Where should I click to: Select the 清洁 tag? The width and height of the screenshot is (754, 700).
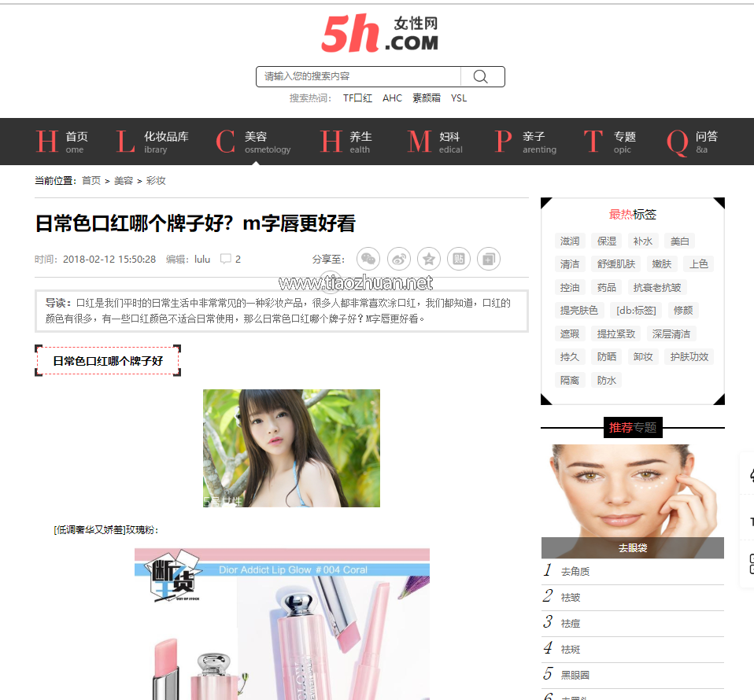(570, 264)
